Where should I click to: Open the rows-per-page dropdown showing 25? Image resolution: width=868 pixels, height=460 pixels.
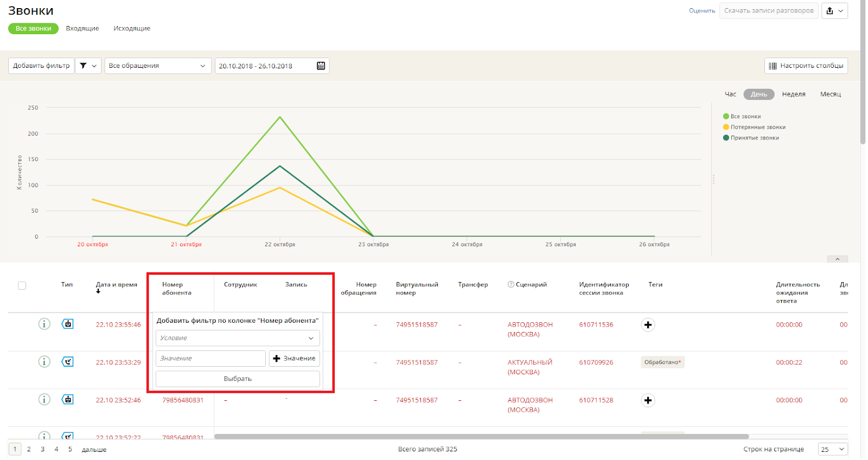pos(833,449)
